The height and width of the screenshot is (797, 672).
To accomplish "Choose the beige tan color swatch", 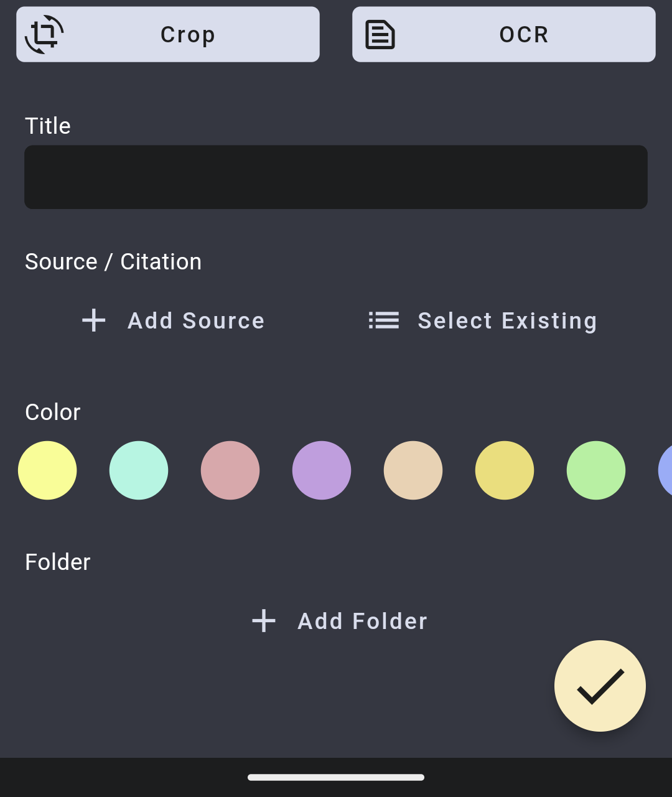I will tap(413, 470).
